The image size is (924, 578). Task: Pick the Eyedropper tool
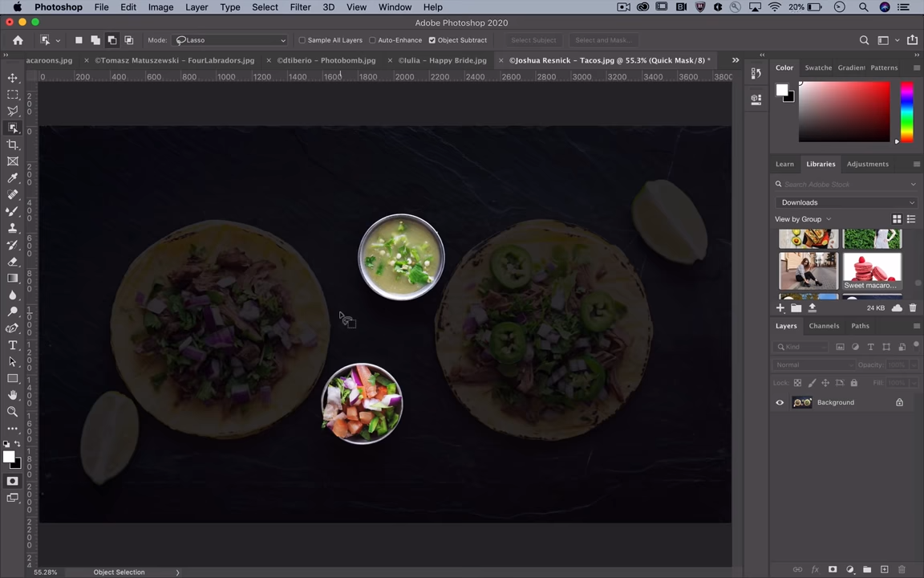click(x=13, y=178)
